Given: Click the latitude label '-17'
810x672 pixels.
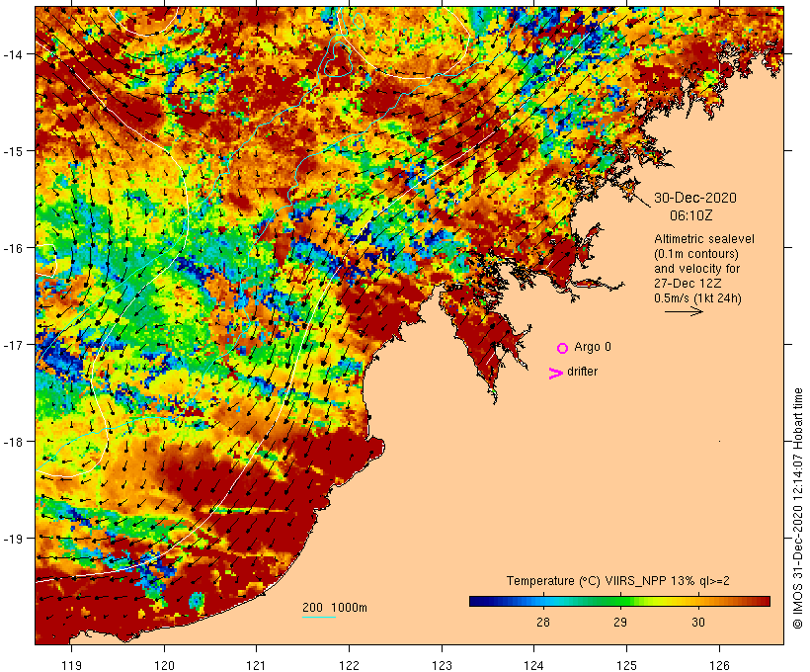Looking at the screenshot, I should [x=12, y=345].
